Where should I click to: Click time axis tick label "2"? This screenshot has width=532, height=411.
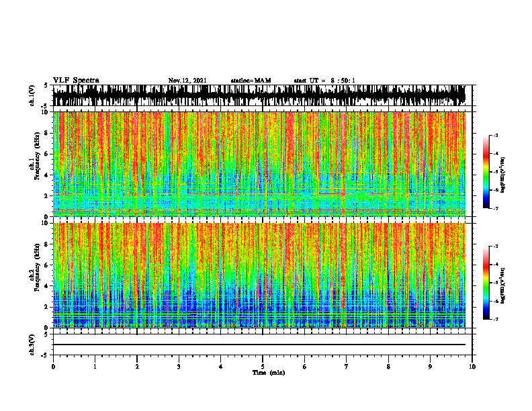pyautogui.click(x=137, y=367)
